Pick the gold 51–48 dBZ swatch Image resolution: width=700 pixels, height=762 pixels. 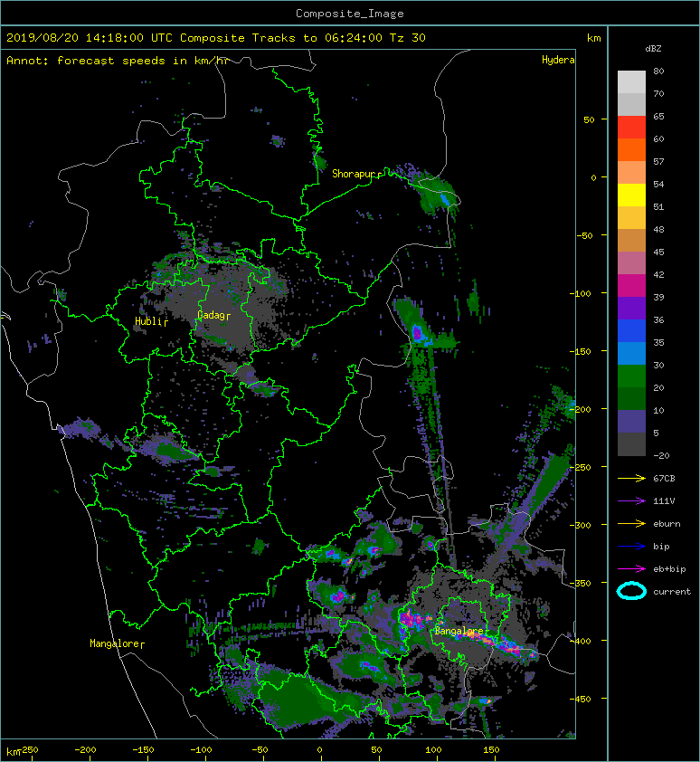pos(631,218)
